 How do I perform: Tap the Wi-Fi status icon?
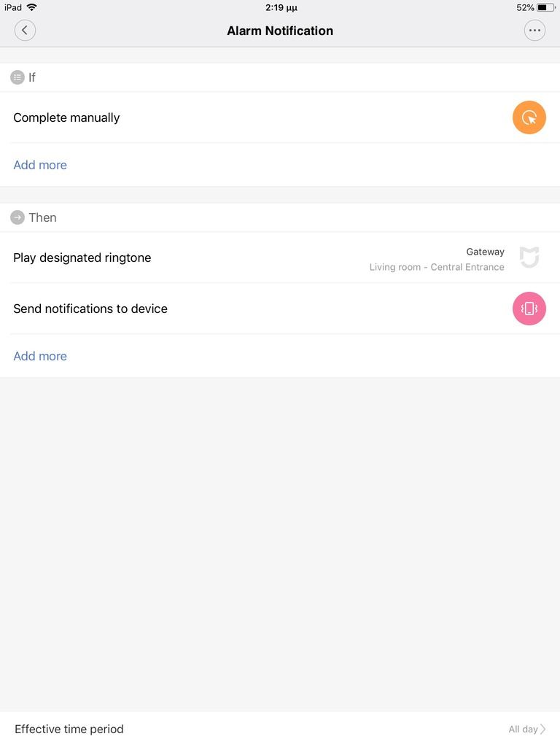pos(31,7)
